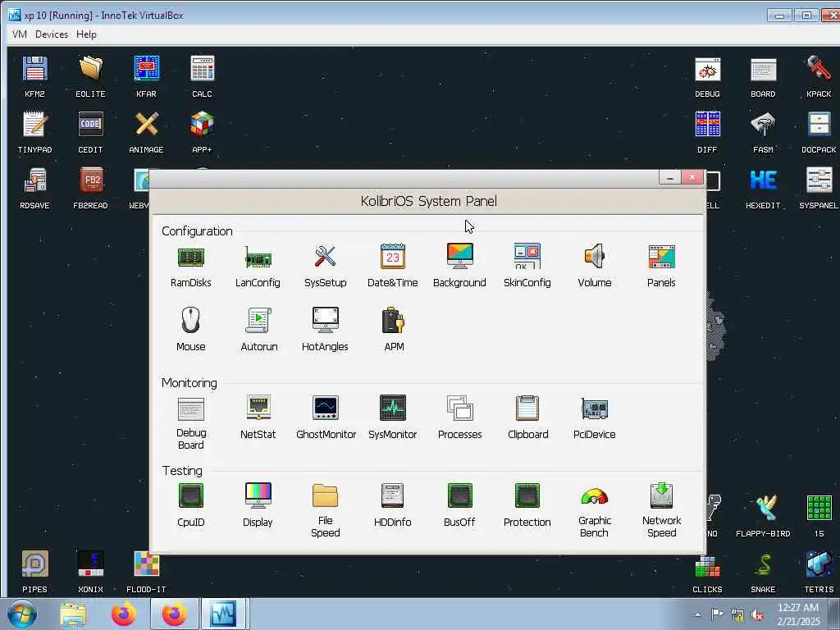Click the Windows Start button

coord(21,614)
